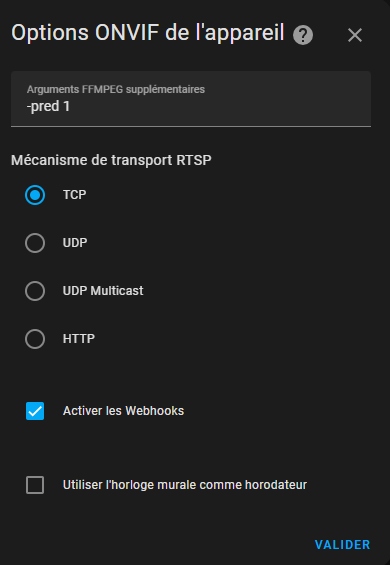
Task: Click the "Options ONVIF de l'appareil" title
Action: point(148,33)
